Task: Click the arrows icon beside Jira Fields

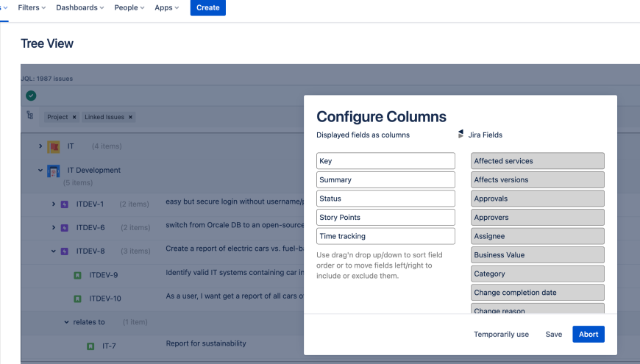Action: tap(461, 135)
